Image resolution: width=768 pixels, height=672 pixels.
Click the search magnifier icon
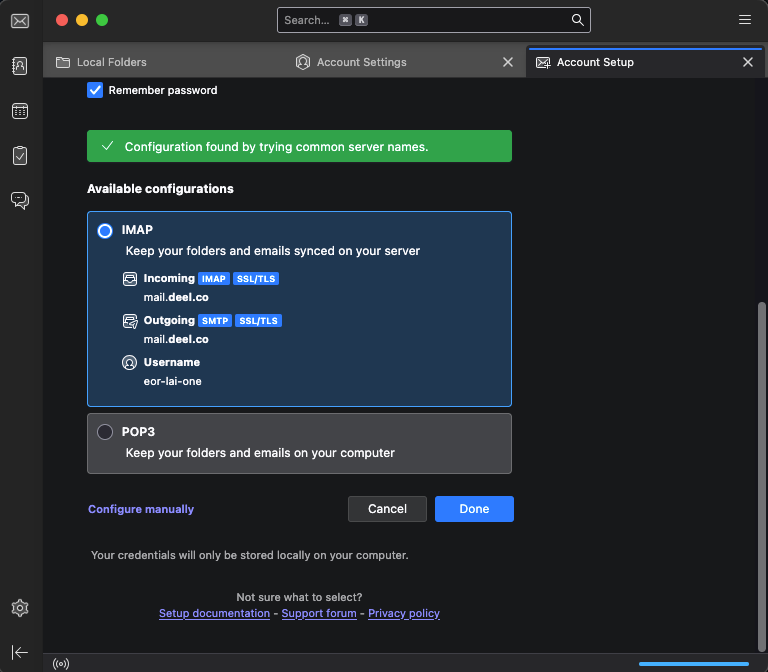click(x=577, y=20)
